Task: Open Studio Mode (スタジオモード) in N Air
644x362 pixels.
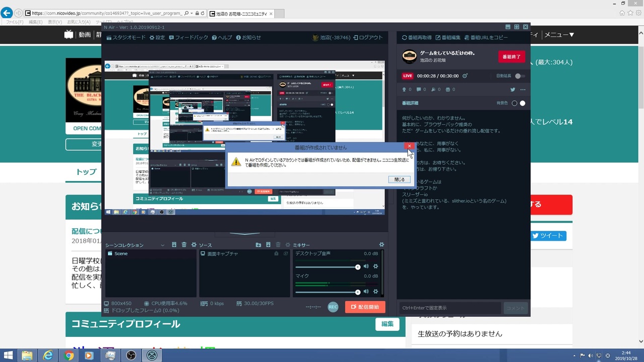Action: pos(126,37)
